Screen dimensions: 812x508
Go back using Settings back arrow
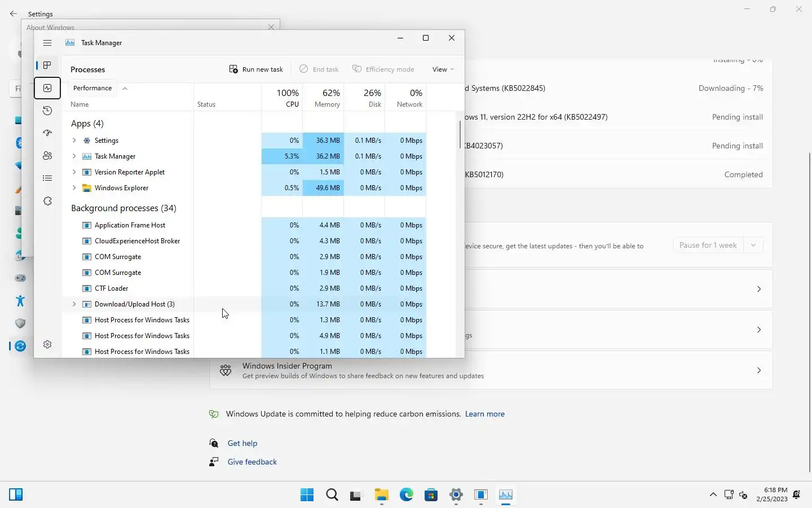pos(14,14)
